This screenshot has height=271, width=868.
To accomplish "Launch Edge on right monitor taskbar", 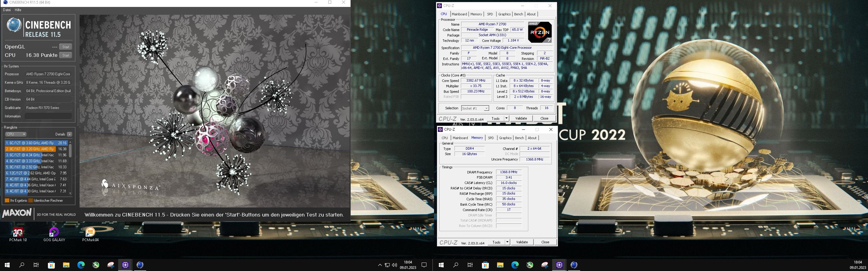I will (515, 265).
